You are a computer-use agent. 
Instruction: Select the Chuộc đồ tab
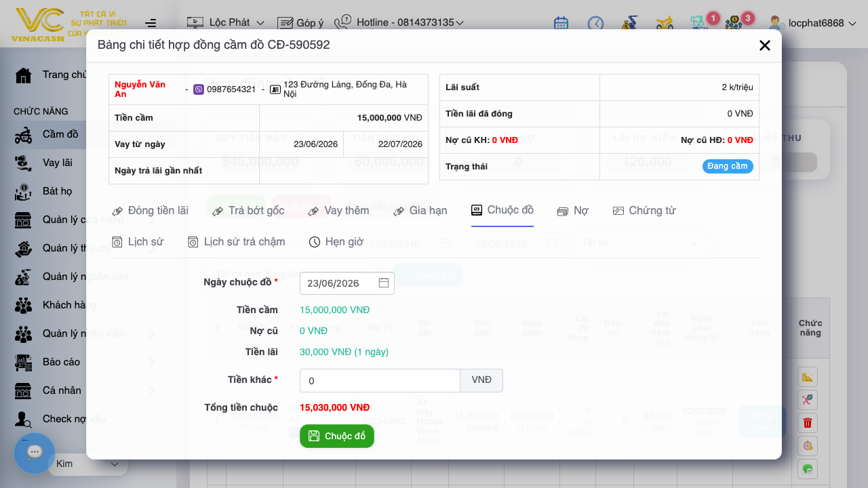click(502, 210)
